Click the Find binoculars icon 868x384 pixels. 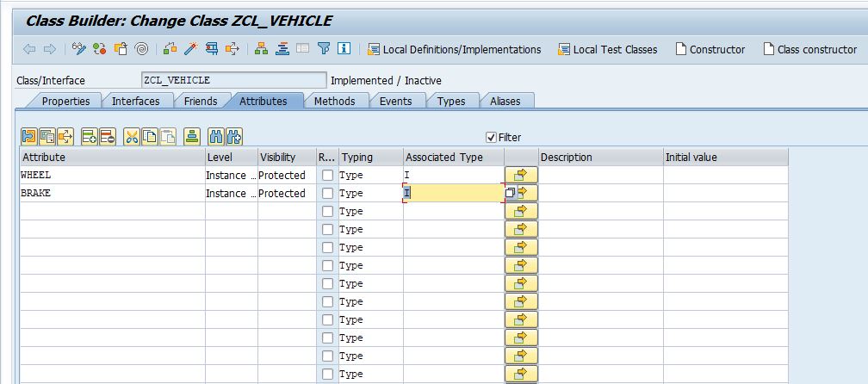[x=216, y=137]
